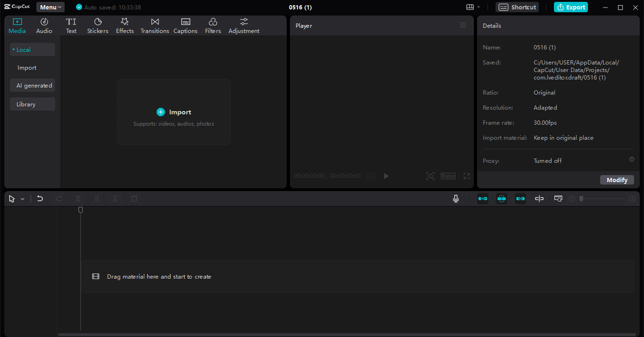Open the cursor tool mode dropdown
The width and height of the screenshot is (644, 337).
coord(23,199)
